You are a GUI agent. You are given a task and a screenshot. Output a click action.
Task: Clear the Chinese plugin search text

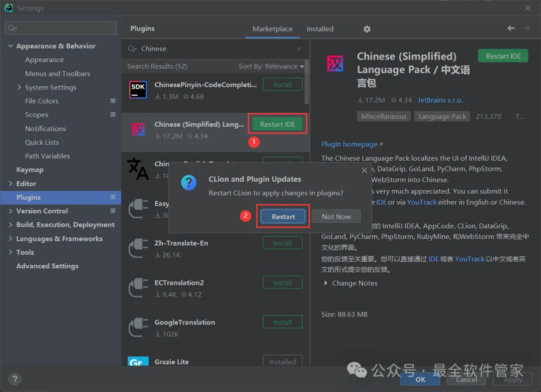(x=299, y=49)
